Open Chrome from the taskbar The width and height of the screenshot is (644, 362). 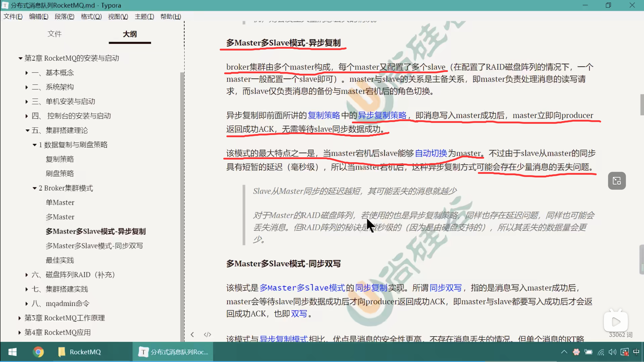[x=38, y=352]
